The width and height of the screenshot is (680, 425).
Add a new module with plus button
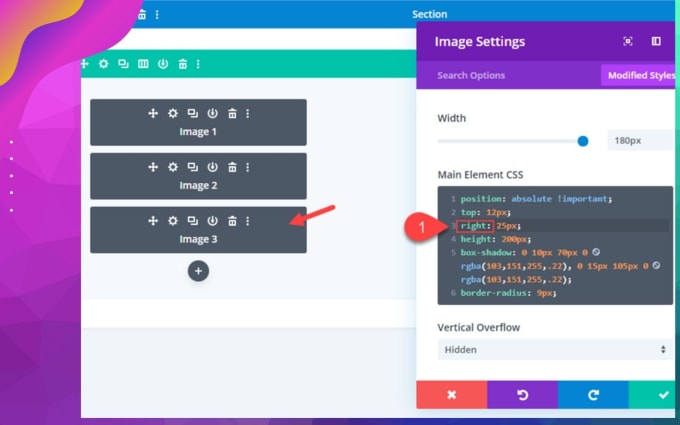198,271
